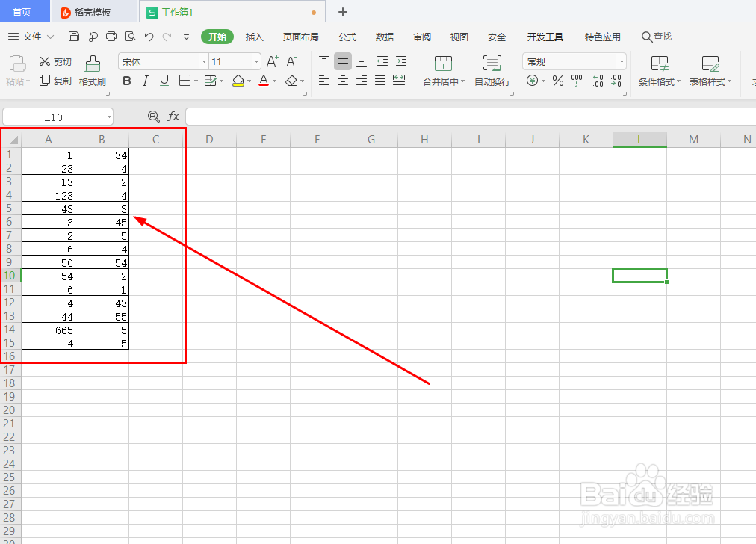
Task: Click the Undo arrow icon
Action: coord(149,37)
